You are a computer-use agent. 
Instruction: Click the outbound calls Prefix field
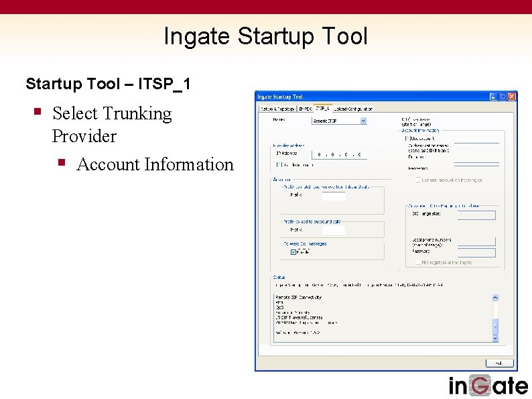[x=334, y=231]
